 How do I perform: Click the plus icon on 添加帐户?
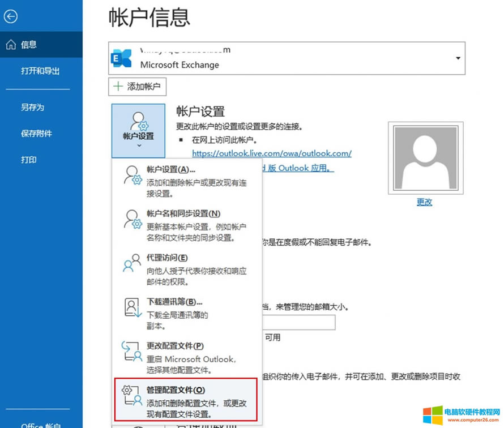pos(118,86)
